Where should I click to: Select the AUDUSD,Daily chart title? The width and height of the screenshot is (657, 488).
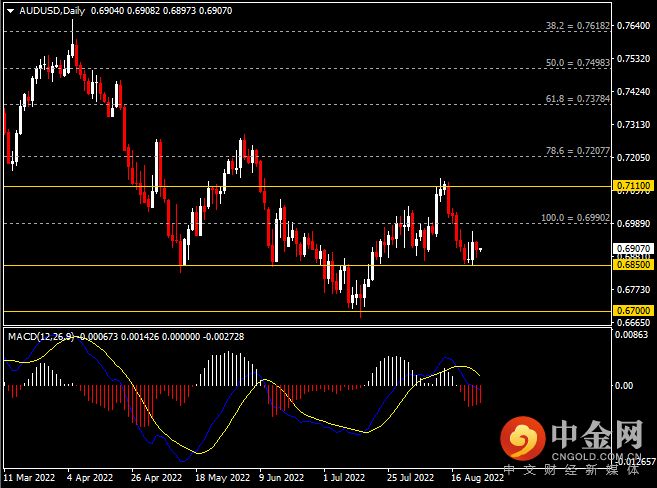tap(52, 11)
